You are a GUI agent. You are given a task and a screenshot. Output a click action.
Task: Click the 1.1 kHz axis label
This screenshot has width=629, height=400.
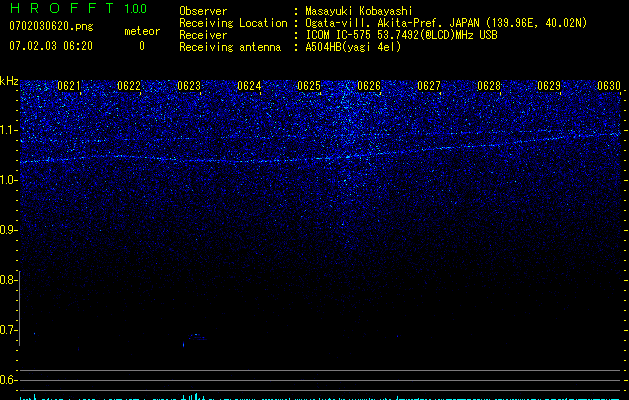[8, 130]
